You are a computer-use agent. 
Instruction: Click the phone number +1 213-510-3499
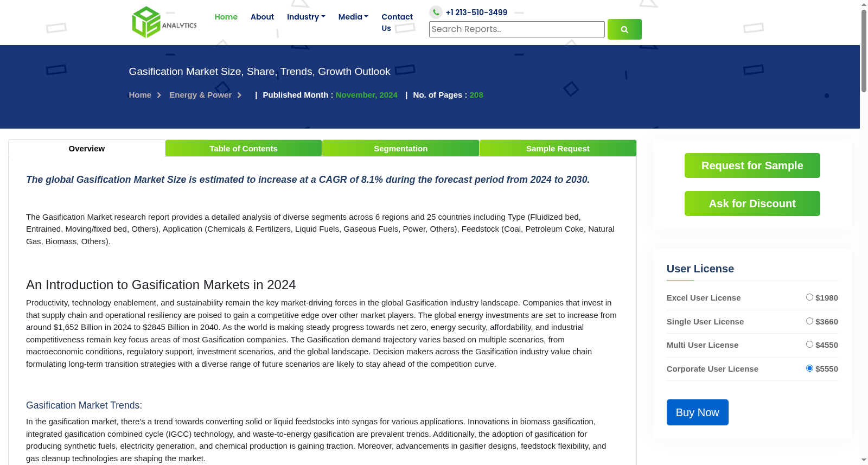(476, 12)
